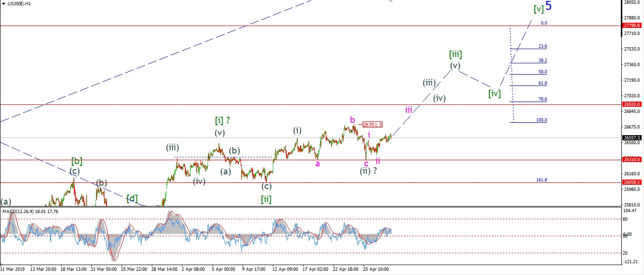This screenshot has height=275, width=644.
Task: Click the 100.0 Fibonacci level label
Action: pos(541,120)
